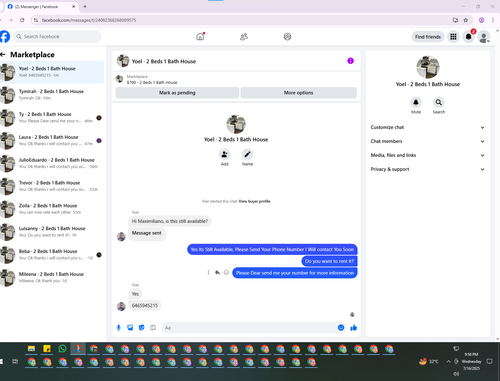500x381 pixels.
Task: Open the sticker picker icon
Action: pyautogui.click(x=142, y=328)
